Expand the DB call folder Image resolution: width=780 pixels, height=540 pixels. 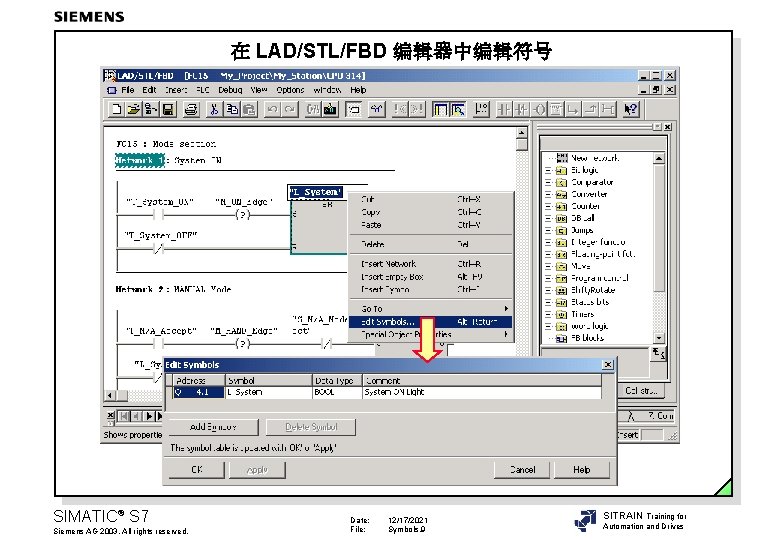(548, 218)
